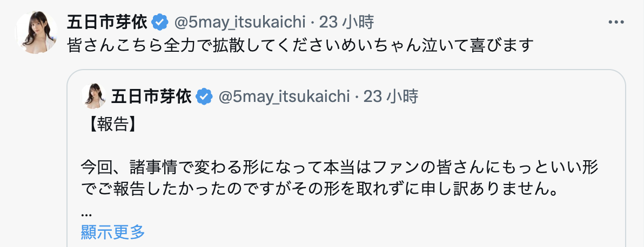
Task: Click the main post text starting 皆さんこちら全力で
Action: coord(300,45)
